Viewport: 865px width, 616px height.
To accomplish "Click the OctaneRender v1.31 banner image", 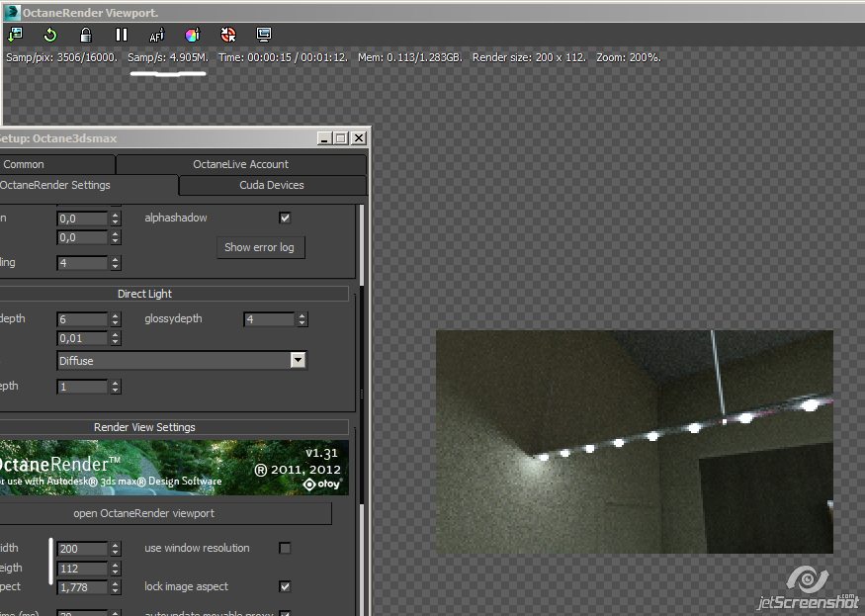I will pyautogui.click(x=174, y=467).
